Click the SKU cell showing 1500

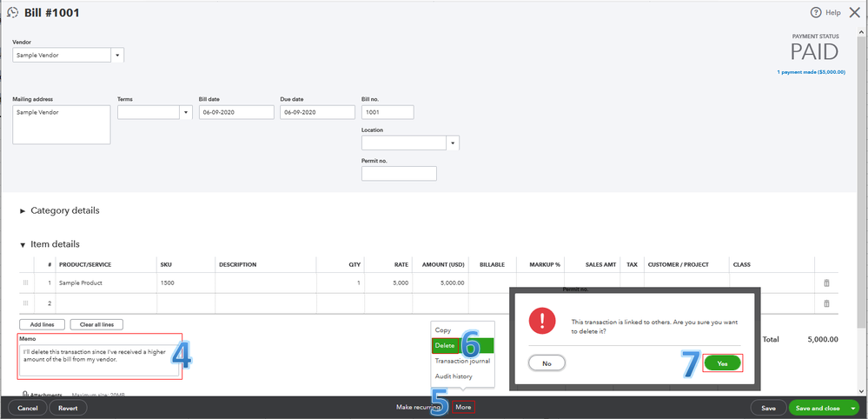click(x=186, y=283)
